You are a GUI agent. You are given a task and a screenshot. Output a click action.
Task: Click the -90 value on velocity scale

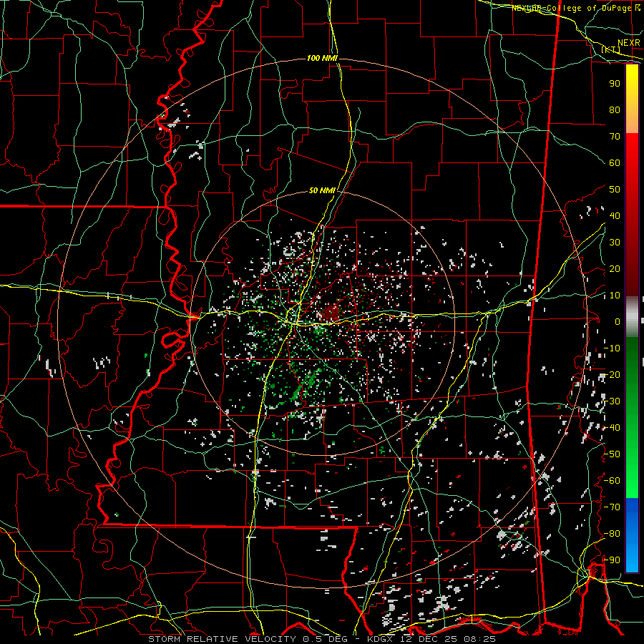tap(613, 560)
